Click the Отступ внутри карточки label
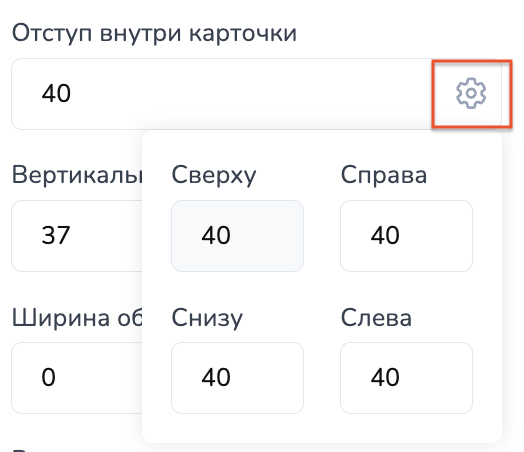524x452 pixels. click(x=154, y=34)
